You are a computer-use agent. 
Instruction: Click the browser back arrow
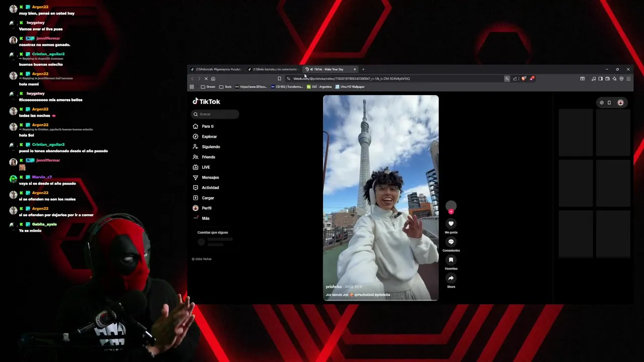click(192, 78)
